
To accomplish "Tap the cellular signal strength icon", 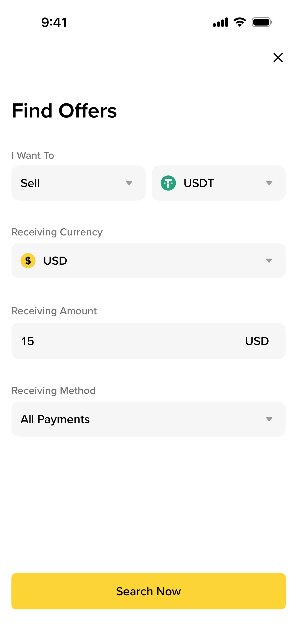I will [220, 22].
